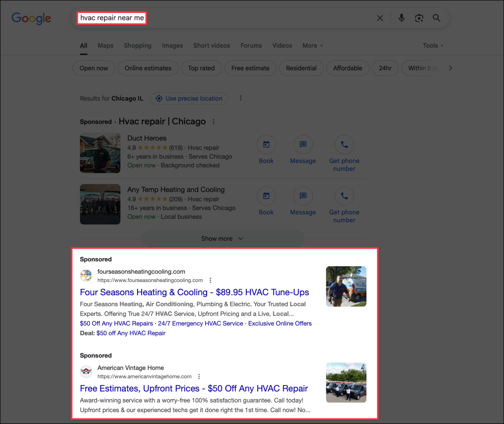The image size is (504, 424).
Task: Switch to the Images tab
Action: [172, 46]
